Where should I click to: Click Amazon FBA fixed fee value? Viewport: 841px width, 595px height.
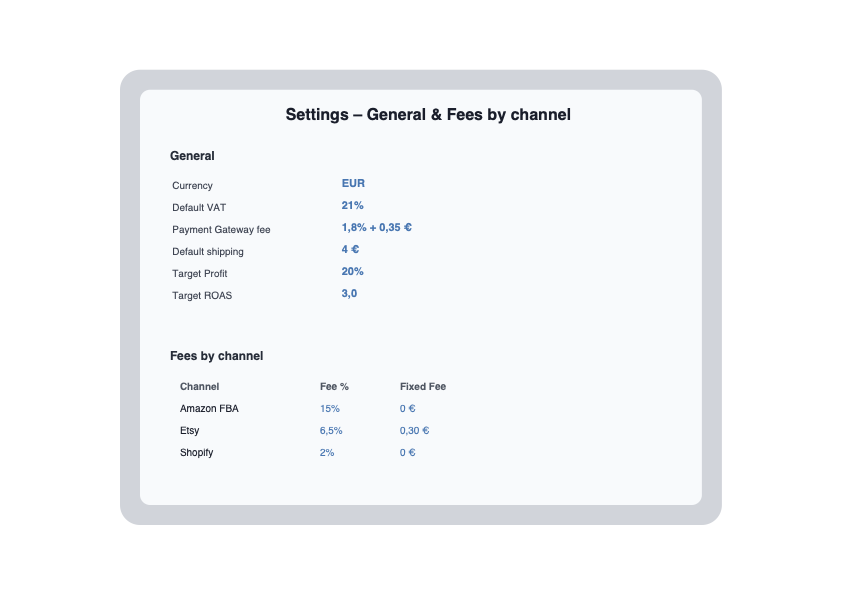407,409
